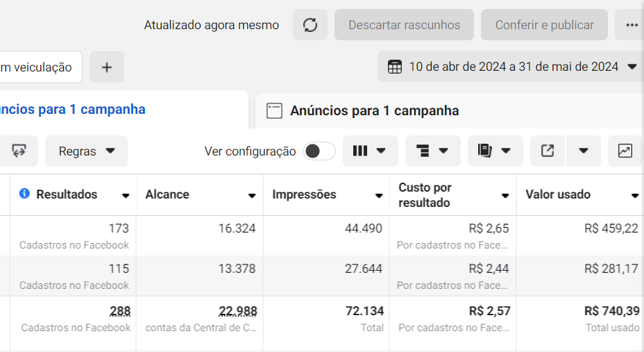Click the export share icon

pos(548,151)
